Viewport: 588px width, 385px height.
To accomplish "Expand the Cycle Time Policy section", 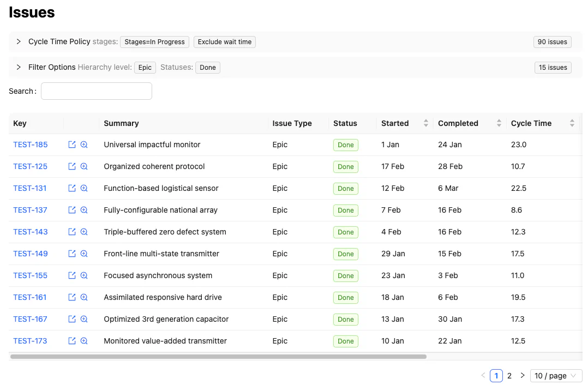I will pos(19,41).
